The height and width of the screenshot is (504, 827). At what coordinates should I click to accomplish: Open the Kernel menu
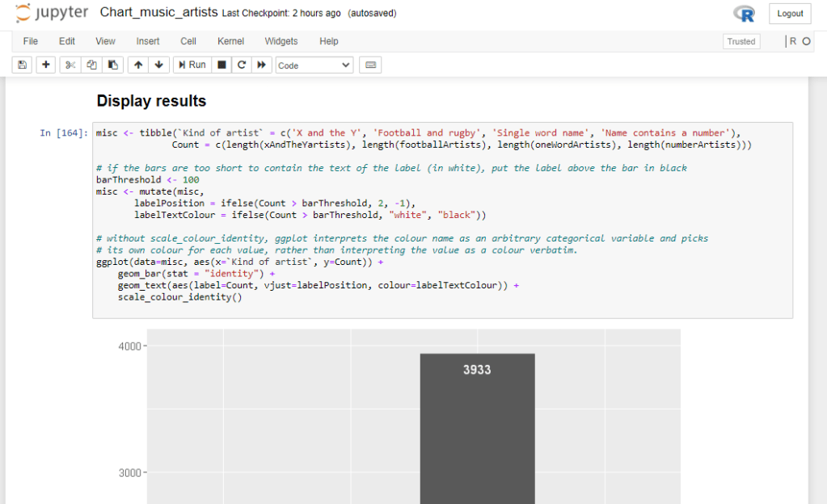click(230, 41)
